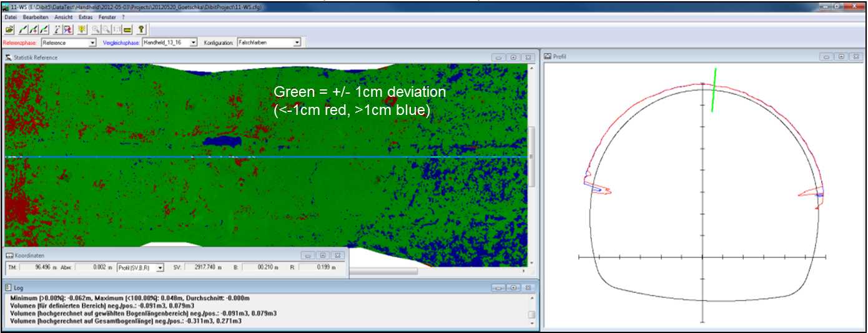Click the Log panel scroll-down arrow

pos(531,323)
